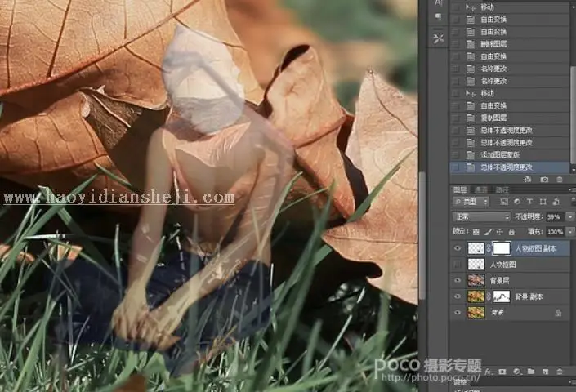Add layer mask icon at Layers panel bottom
The width and height of the screenshot is (576, 392).
502,372
